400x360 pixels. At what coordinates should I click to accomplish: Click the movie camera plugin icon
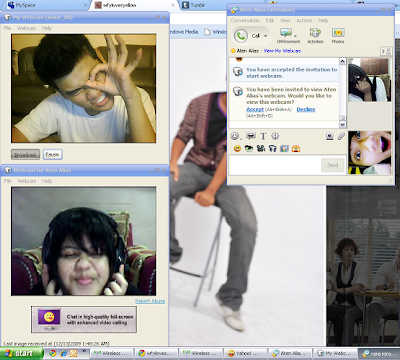[261, 148]
